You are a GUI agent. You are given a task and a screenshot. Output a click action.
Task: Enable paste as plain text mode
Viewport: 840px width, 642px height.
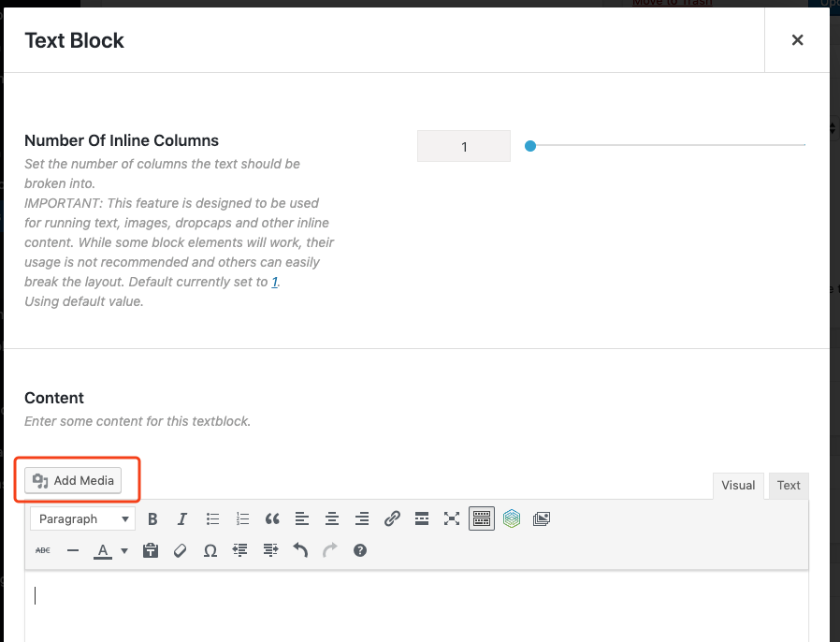[151, 550]
